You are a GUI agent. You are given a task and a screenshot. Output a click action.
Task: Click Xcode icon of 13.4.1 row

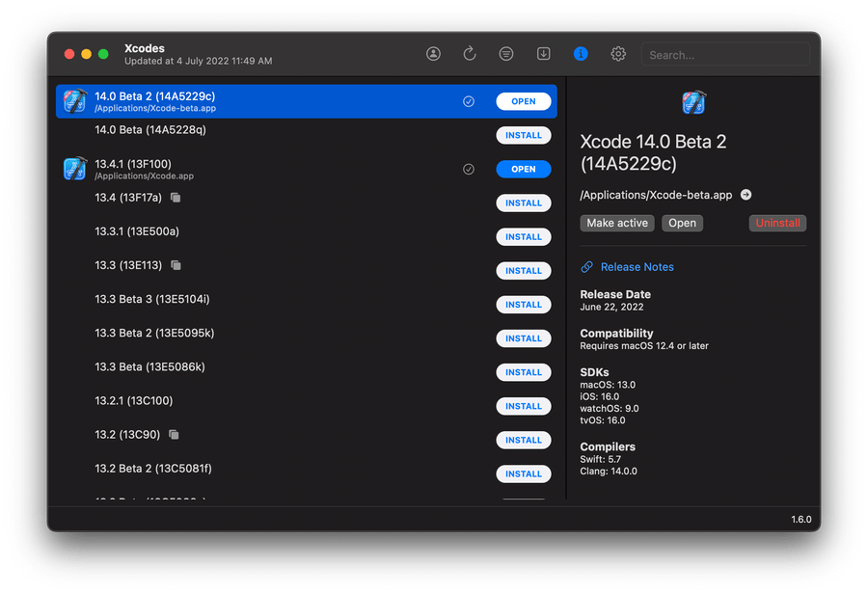point(74,169)
